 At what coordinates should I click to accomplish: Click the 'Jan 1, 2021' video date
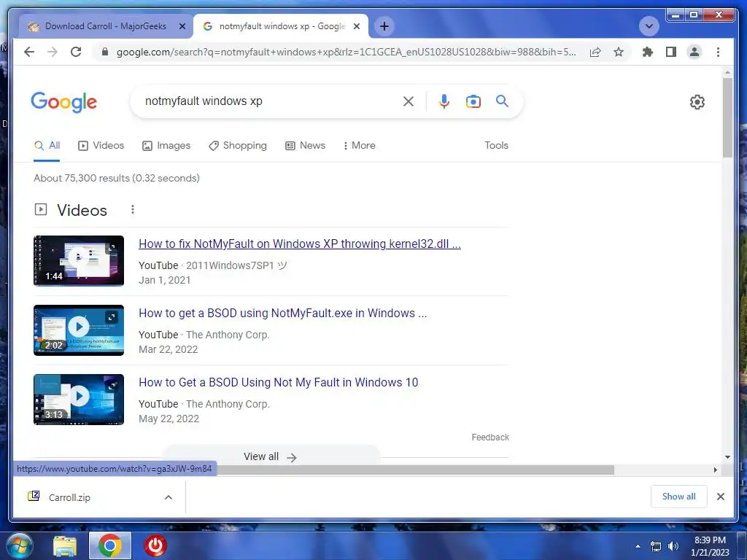tap(164, 280)
